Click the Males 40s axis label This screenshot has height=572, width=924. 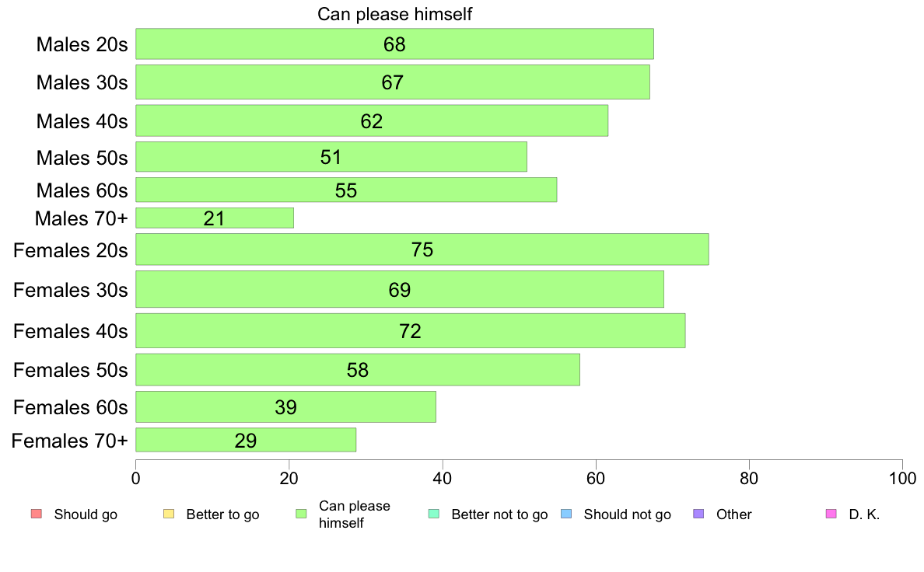pos(82,121)
